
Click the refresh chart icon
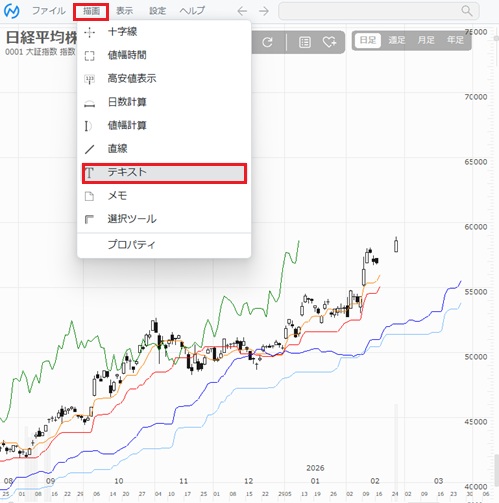267,42
